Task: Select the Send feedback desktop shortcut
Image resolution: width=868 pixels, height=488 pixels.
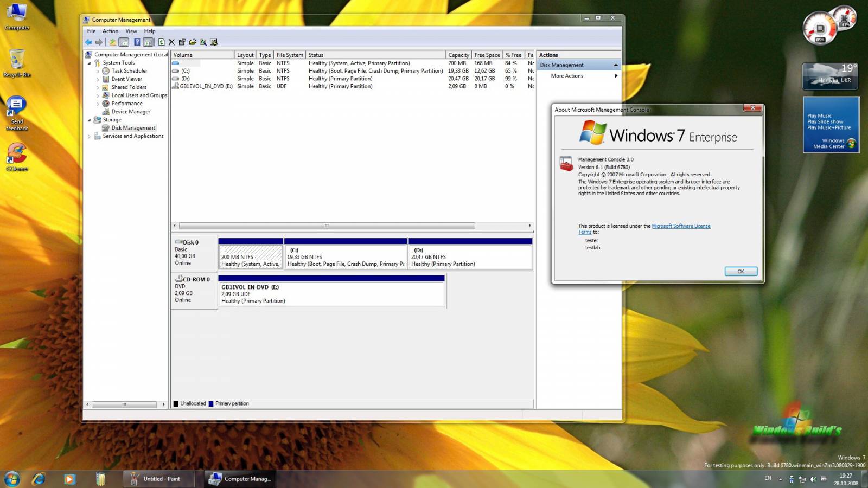Action: (17, 113)
